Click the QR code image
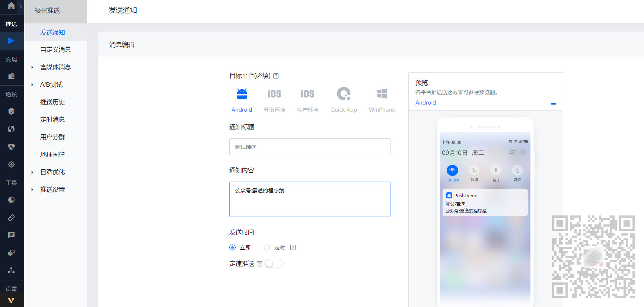The height and width of the screenshot is (307, 644). [x=593, y=257]
